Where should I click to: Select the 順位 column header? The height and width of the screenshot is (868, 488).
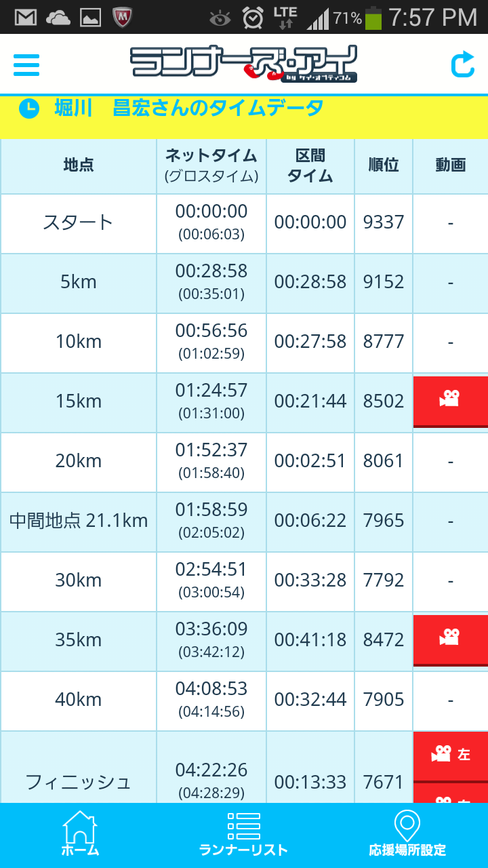384,166
